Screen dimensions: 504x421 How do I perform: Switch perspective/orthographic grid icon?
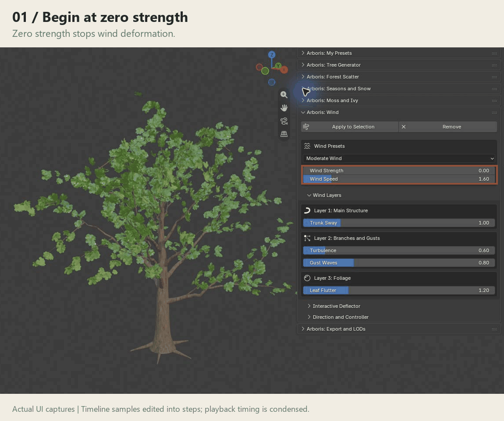coord(284,134)
